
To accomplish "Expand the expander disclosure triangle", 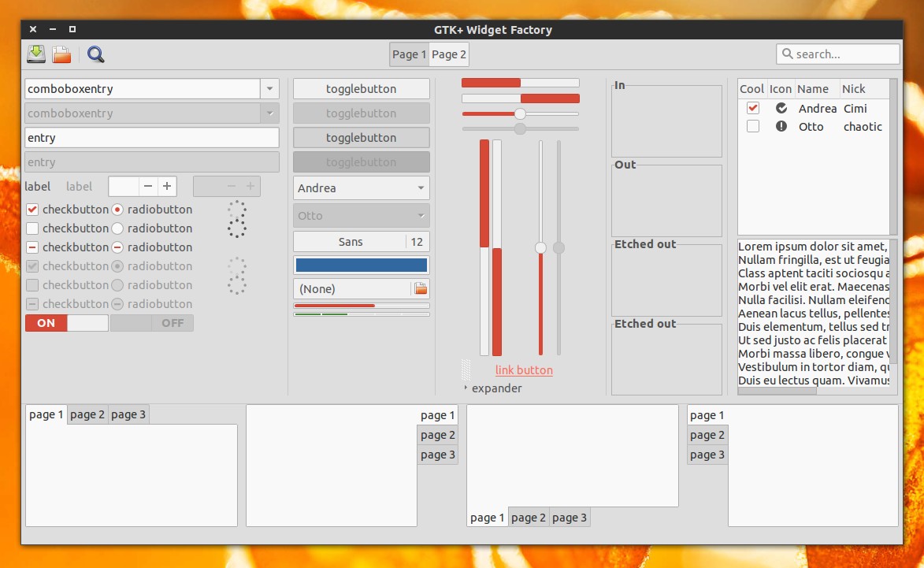I will coord(465,388).
